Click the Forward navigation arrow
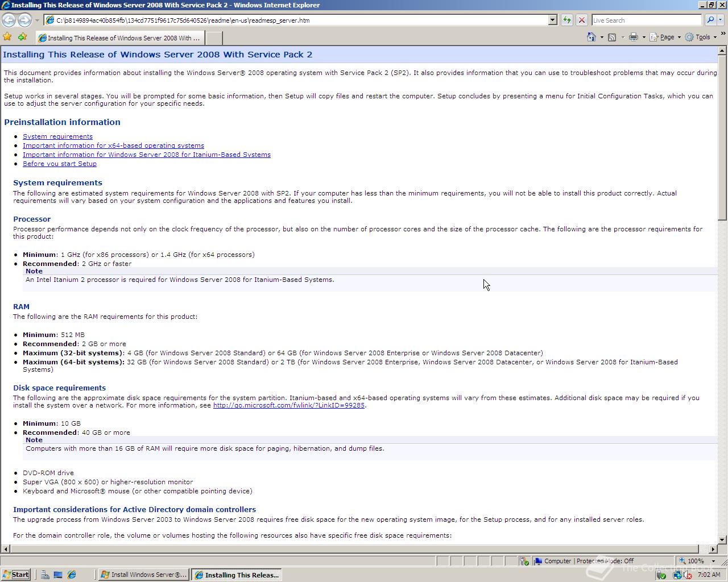The height and width of the screenshot is (582, 728). coord(24,20)
